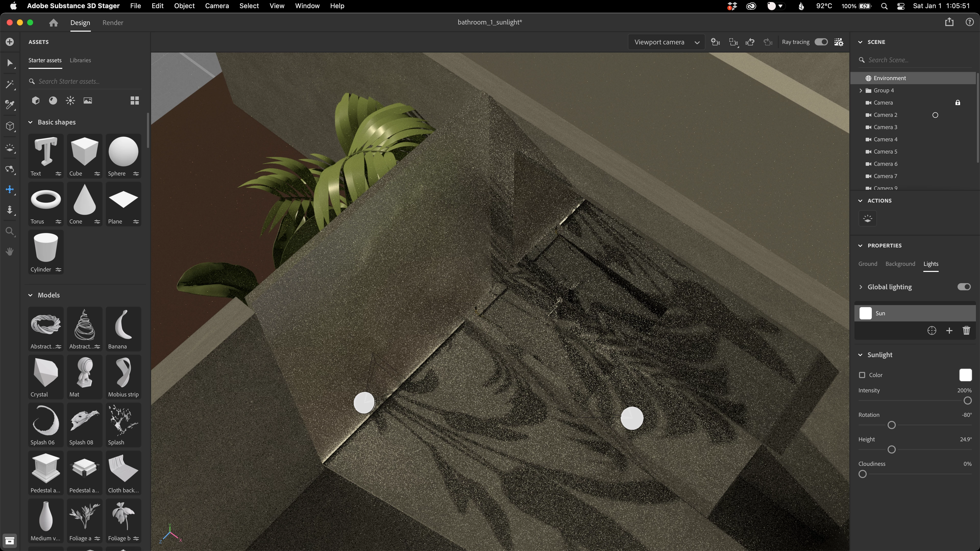
Task: Filter assets by materials icon
Action: (53, 101)
